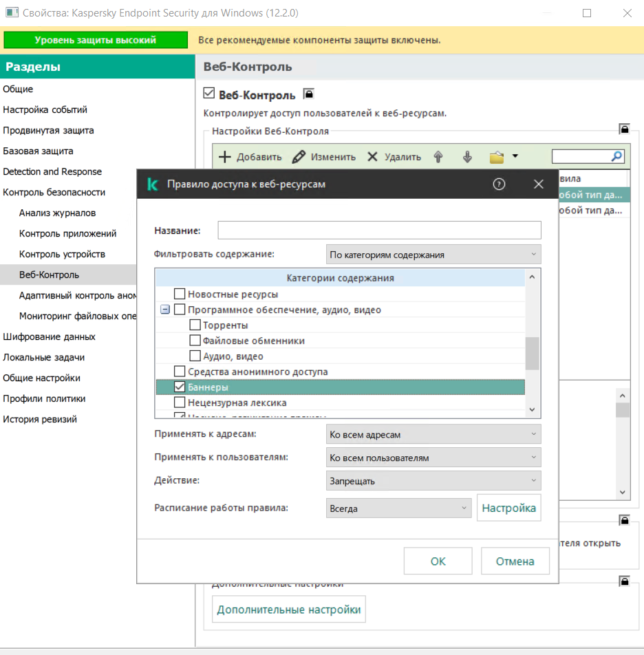Check the Торренты category checkbox

[195, 325]
